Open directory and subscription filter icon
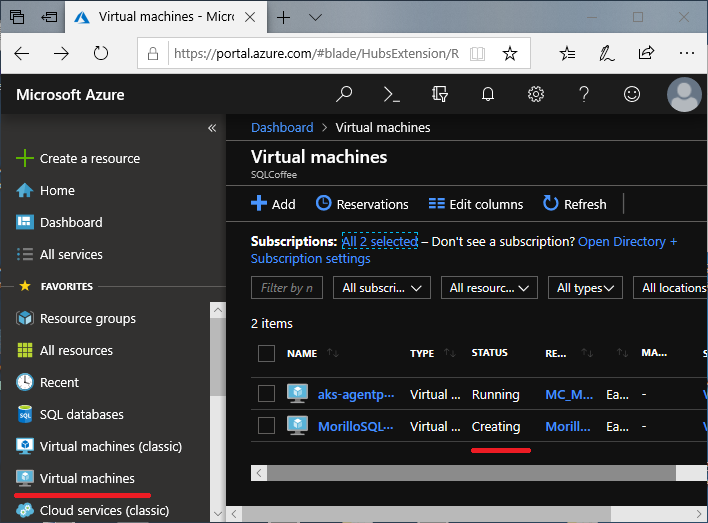This screenshot has height=523, width=708. (x=440, y=94)
